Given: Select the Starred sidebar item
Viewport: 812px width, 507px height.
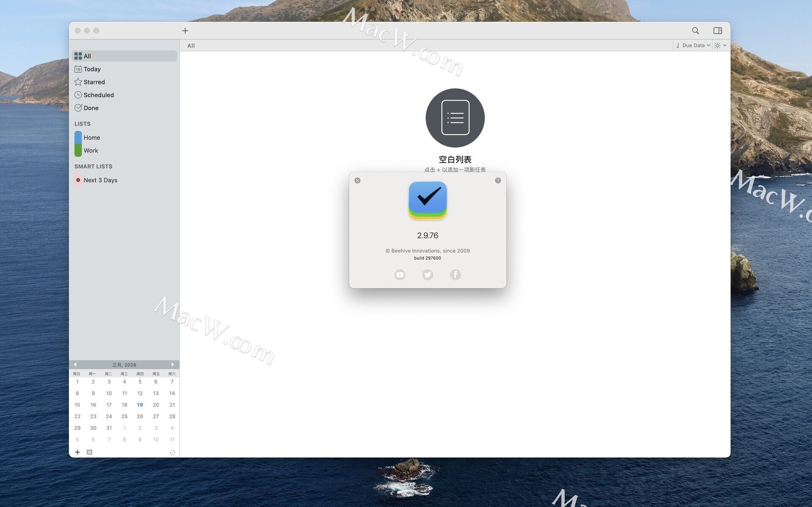Looking at the screenshot, I should pos(94,82).
